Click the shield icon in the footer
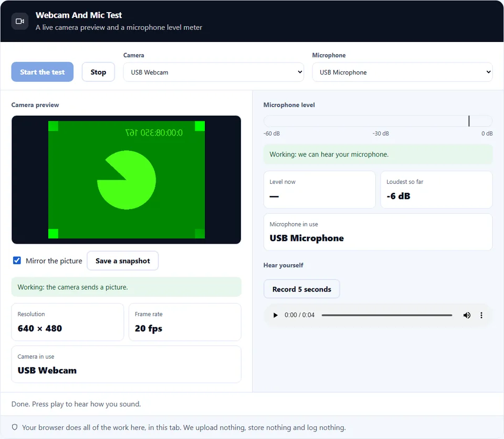The width and height of the screenshot is (504, 439). tap(15, 427)
